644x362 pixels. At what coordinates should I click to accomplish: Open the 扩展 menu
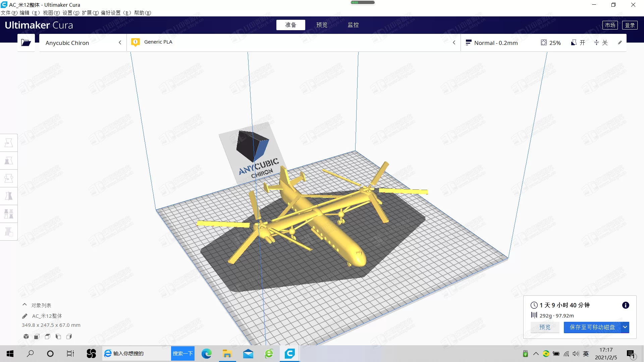coord(90,13)
